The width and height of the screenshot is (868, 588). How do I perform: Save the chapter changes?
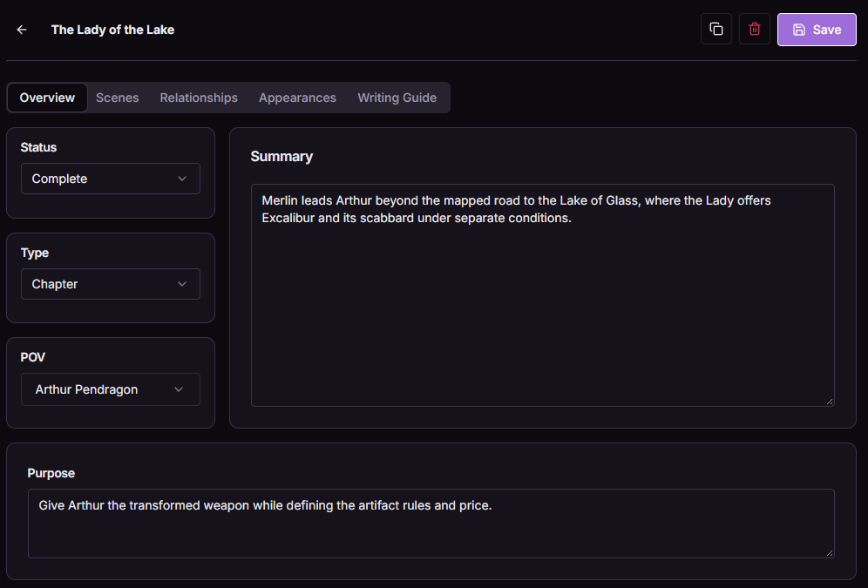[x=817, y=30]
